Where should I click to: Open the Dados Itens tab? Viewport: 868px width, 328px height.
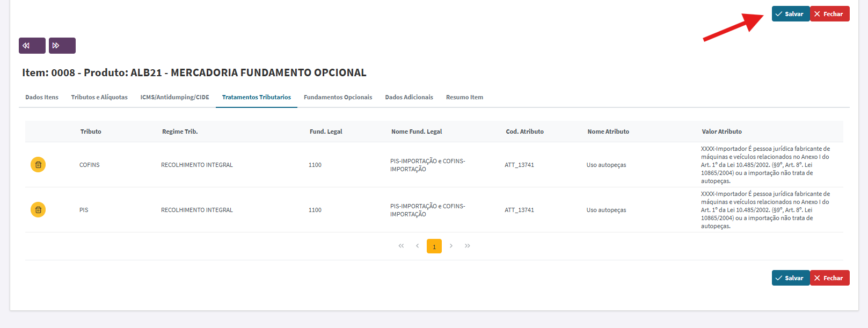coord(42,97)
